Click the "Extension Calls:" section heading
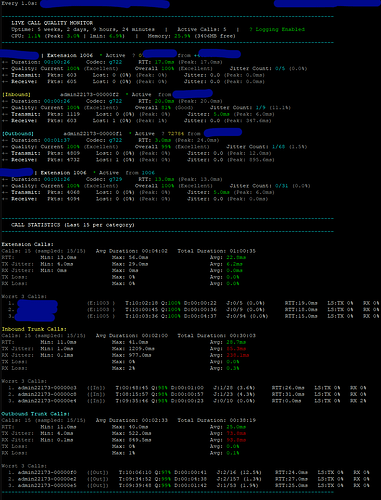This screenshot has height=500, width=381. (27, 244)
